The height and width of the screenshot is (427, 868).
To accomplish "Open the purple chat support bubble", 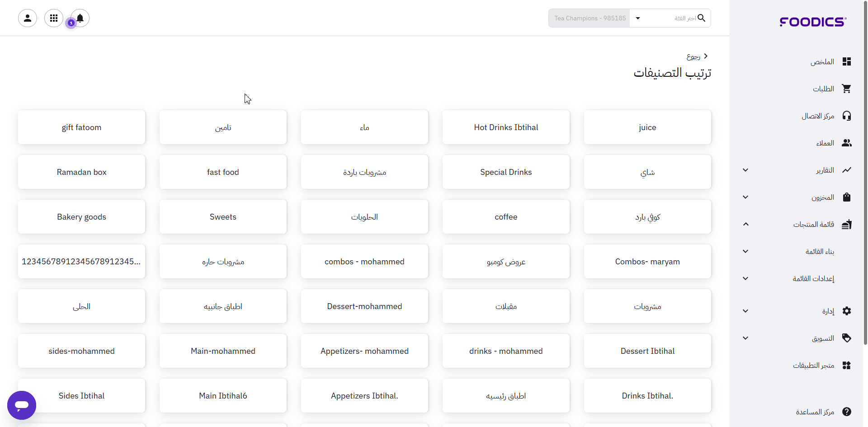I will click(x=22, y=405).
